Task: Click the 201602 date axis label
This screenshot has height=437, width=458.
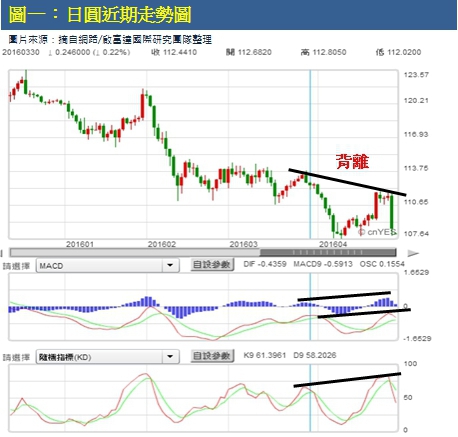Action: [162, 244]
